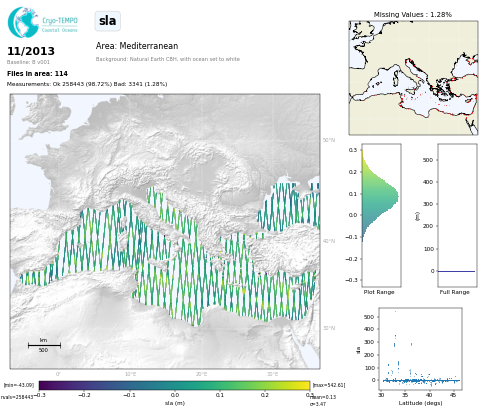
Task: Click the Measurements Ok/Bad summary line
Action: (x=87, y=84)
